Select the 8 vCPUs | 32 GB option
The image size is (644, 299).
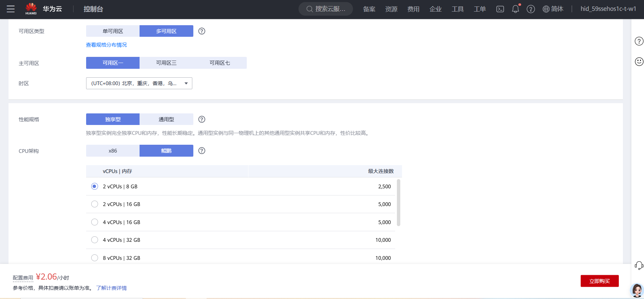[x=95, y=258]
